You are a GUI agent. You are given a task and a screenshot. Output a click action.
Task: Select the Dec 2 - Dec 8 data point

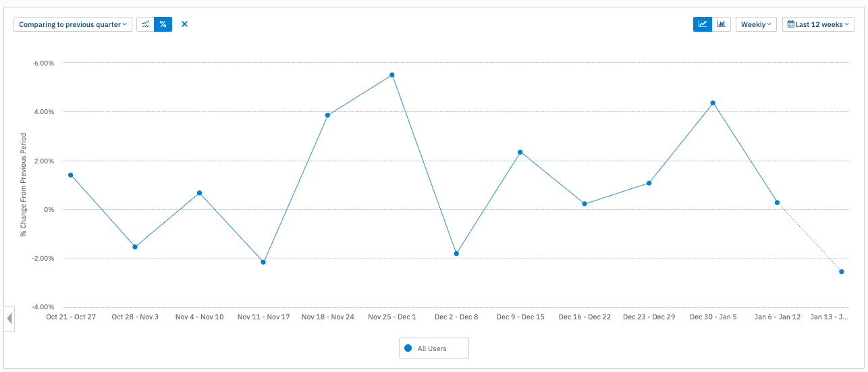click(456, 254)
